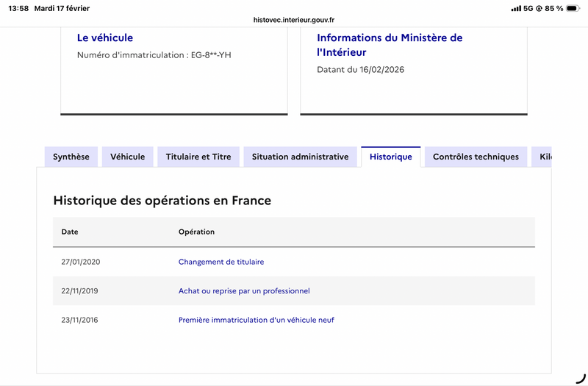Switch to the Véhicule tab
Image resolution: width=588 pixels, height=386 pixels.
[x=128, y=157]
